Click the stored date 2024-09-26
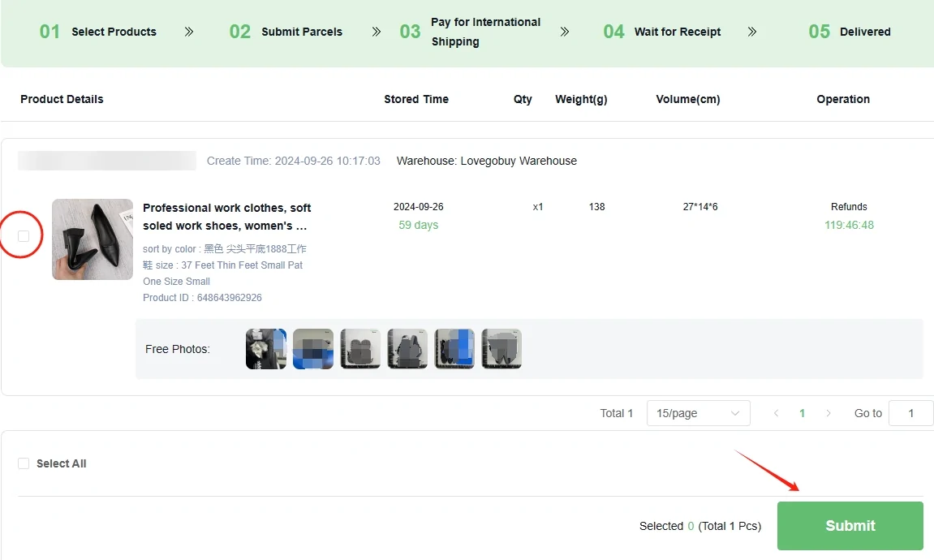The height and width of the screenshot is (560, 934). pyautogui.click(x=418, y=207)
